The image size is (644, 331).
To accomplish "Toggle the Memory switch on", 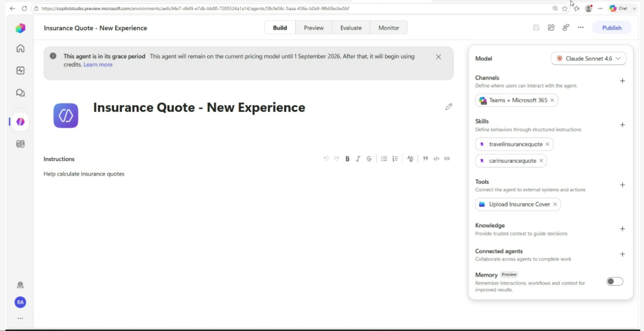I will coord(614,281).
